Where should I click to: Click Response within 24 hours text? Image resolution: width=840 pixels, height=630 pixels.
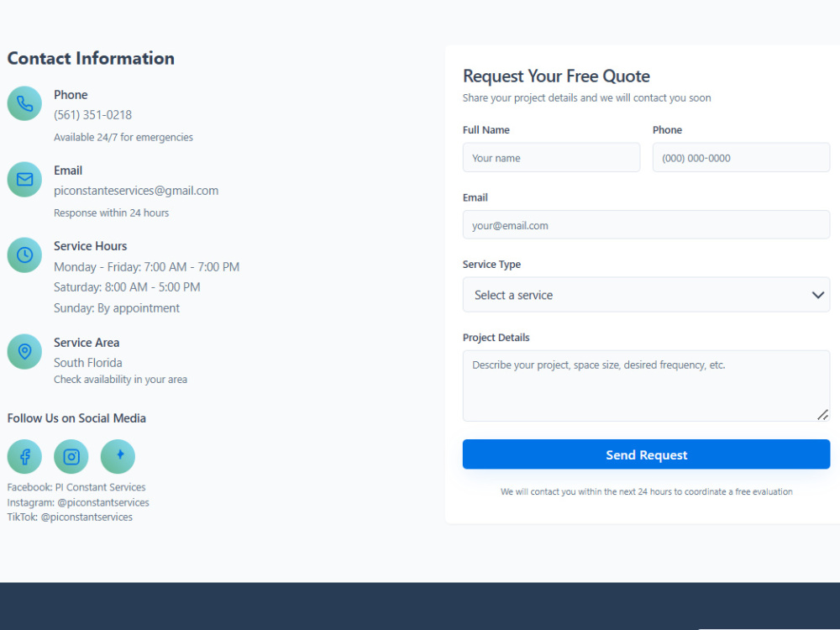[x=111, y=213]
